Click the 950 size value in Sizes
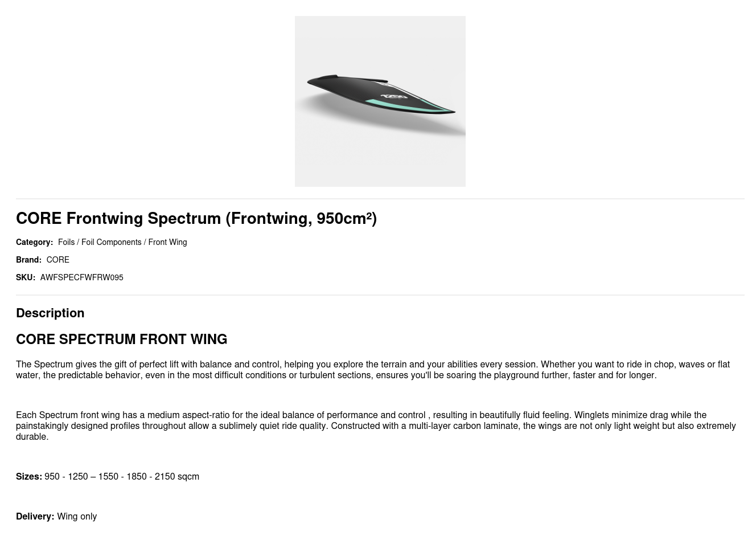This screenshot has height=548, width=756. coord(52,477)
